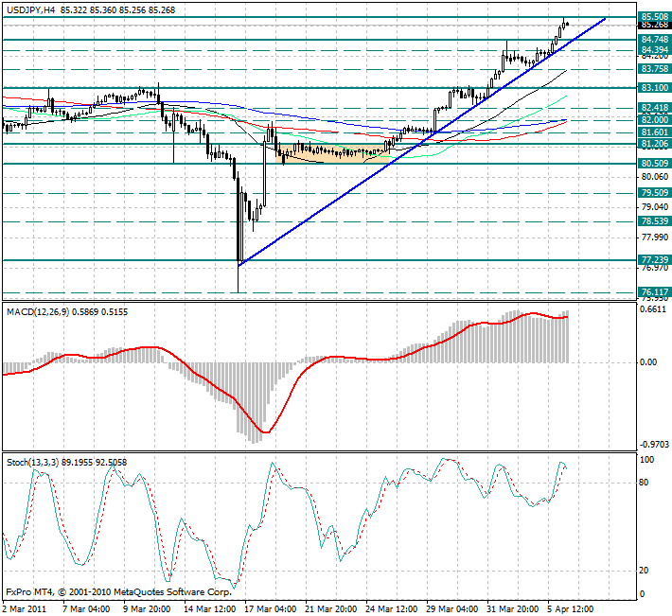672x616 pixels.
Task: Click the 76.117 price level label
Action: coord(654,292)
